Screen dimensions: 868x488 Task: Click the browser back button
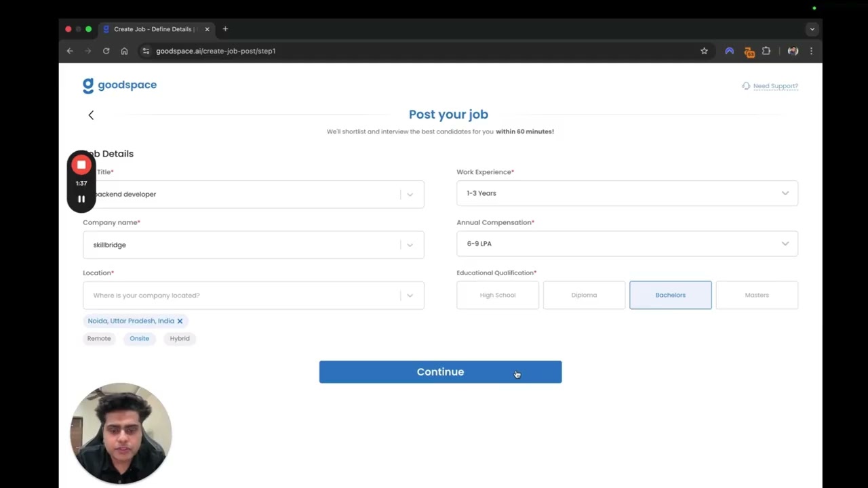pos(70,51)
